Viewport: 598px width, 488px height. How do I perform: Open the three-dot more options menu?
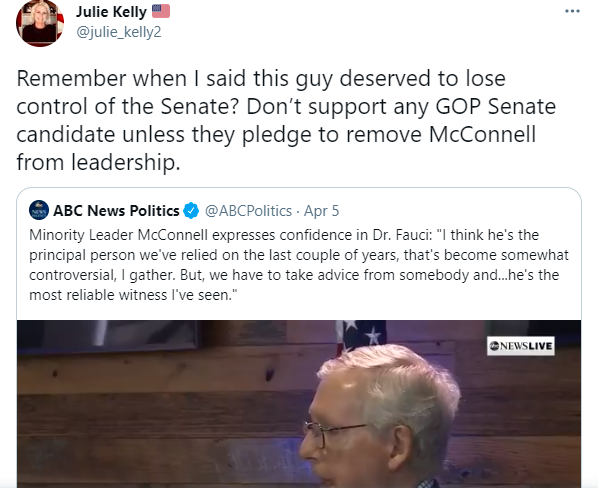(572, 11)
